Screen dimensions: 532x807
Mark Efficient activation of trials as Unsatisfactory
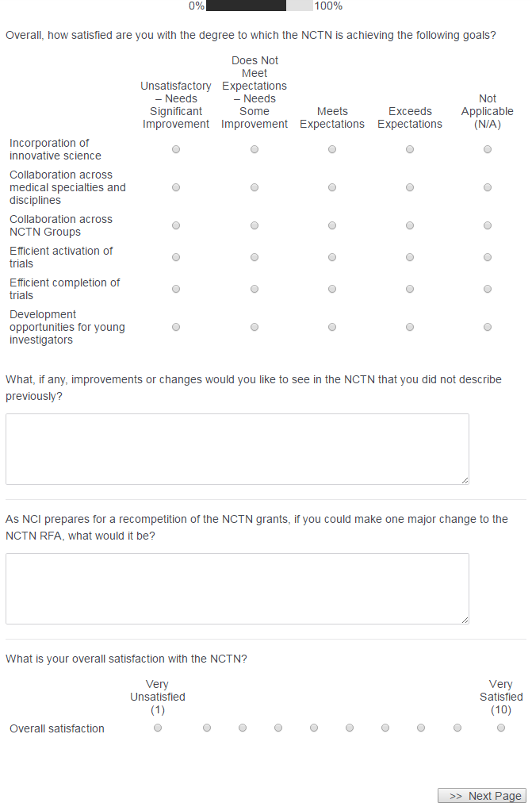pyautogui.click(x=176, y=257)
